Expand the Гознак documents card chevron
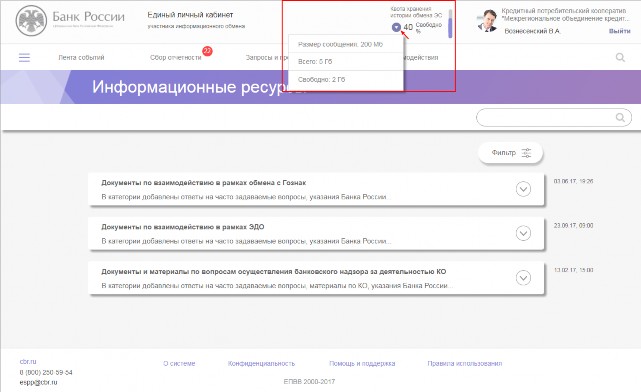This screenshot has height=392, width=641. 523,189
